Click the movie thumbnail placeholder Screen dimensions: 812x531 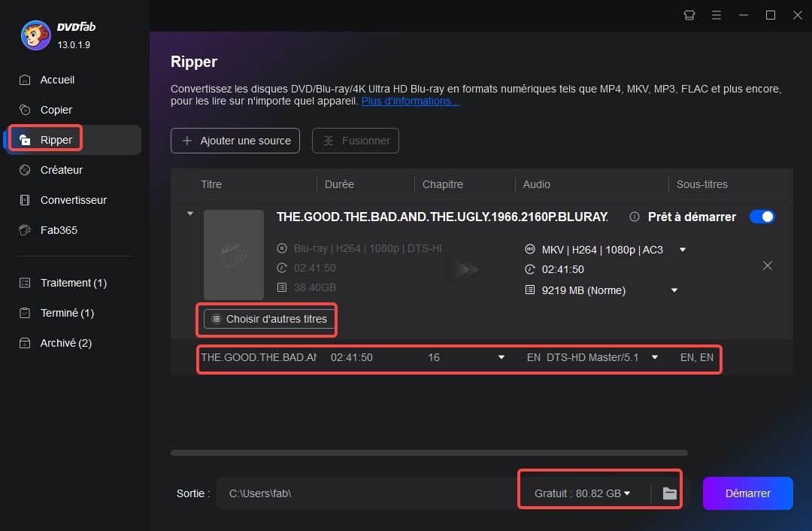click(234, 254)
